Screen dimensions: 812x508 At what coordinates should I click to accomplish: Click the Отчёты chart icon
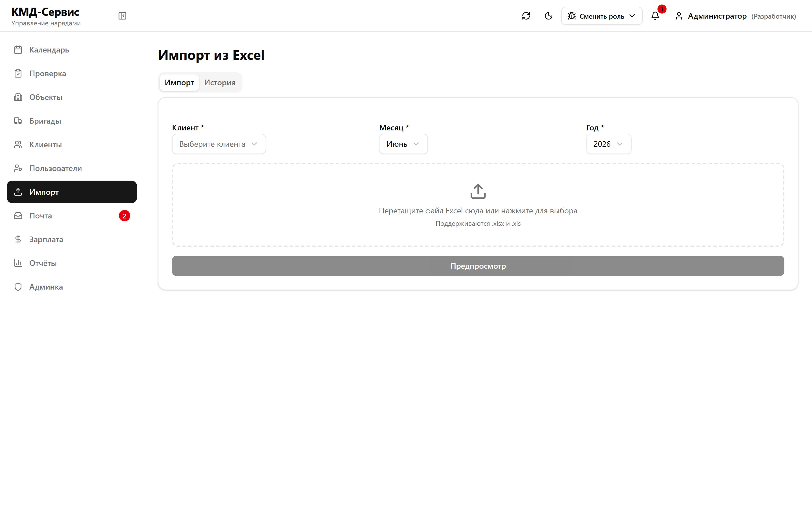[18, 263]
